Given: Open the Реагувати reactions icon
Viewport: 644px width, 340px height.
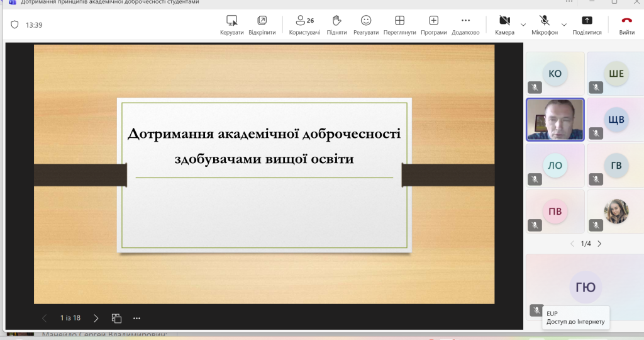Looking at the screenshot, I should [x=365, y=21].
